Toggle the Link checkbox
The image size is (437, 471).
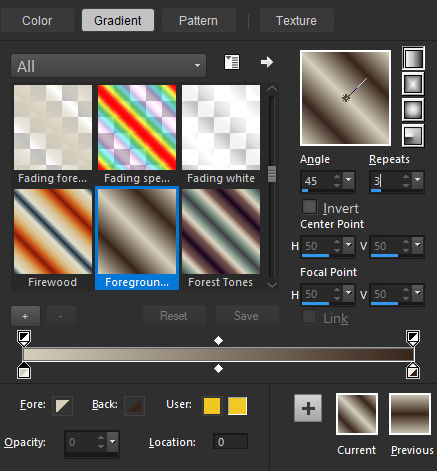(309, 317)
